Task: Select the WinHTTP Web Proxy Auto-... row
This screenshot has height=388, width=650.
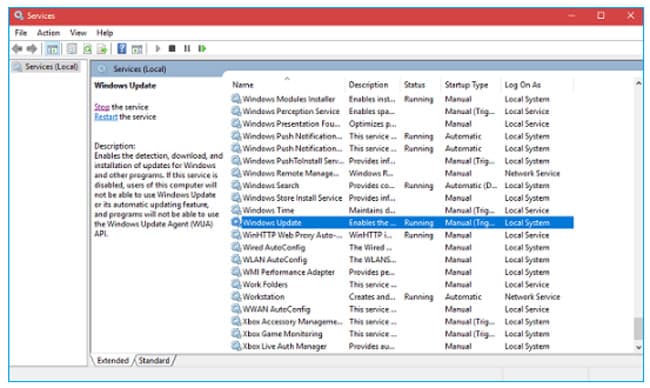Action: [x=402, y=235]
